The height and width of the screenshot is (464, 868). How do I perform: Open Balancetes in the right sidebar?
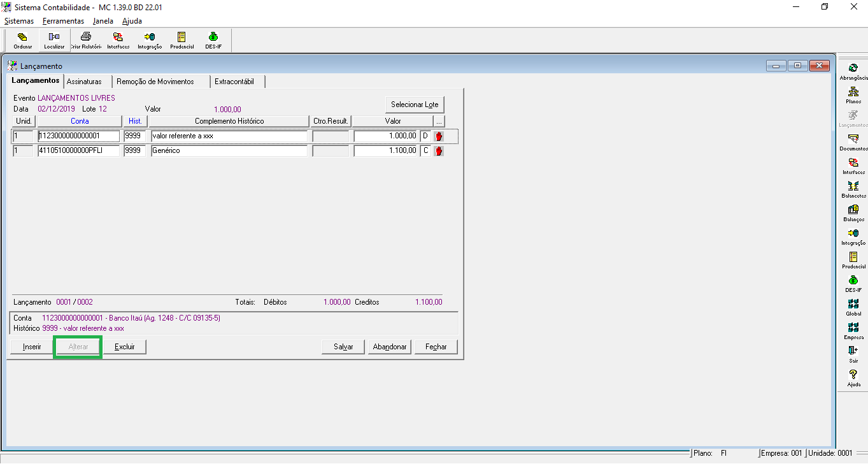click(x=853, y=189)
